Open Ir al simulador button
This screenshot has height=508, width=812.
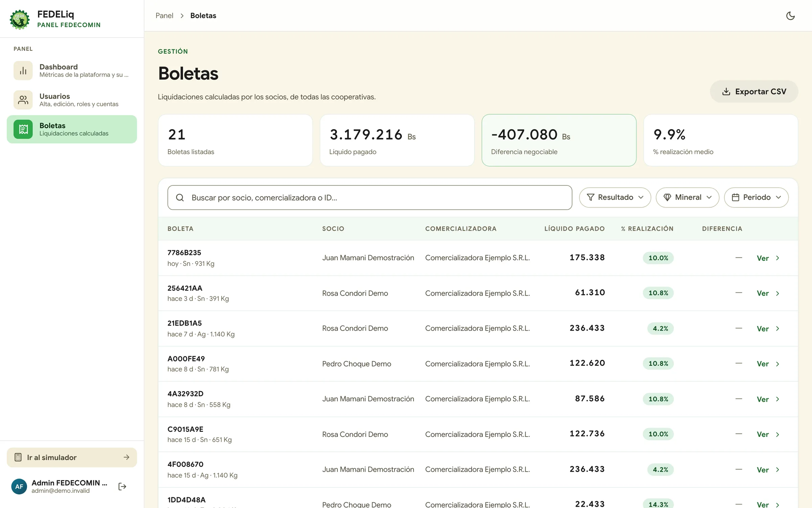coord(72,457)
